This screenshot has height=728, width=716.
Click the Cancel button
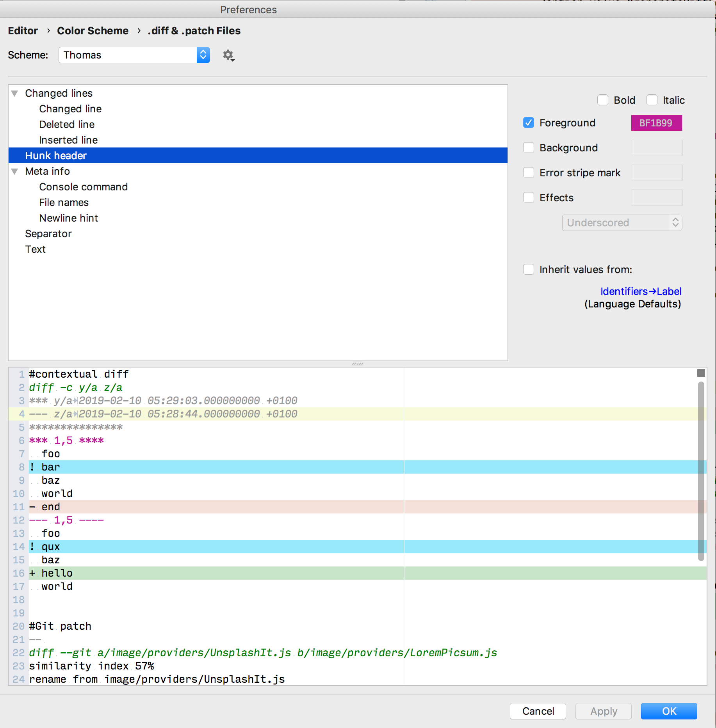(538, 711)
